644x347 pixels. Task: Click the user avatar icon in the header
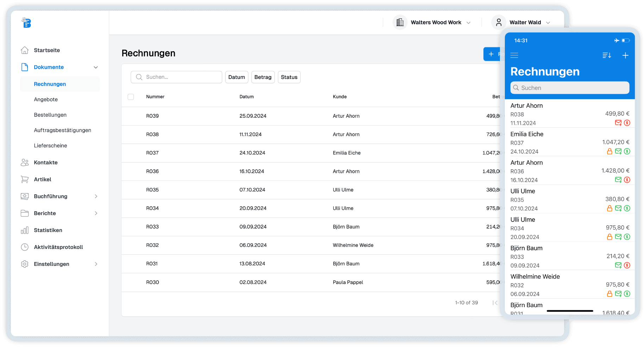coord(499,22)
